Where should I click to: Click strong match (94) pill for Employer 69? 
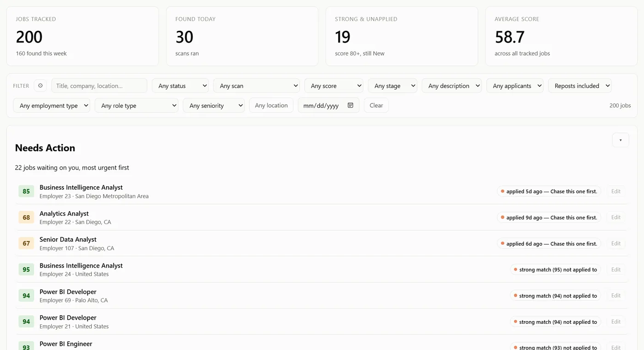tap(556, 296)
